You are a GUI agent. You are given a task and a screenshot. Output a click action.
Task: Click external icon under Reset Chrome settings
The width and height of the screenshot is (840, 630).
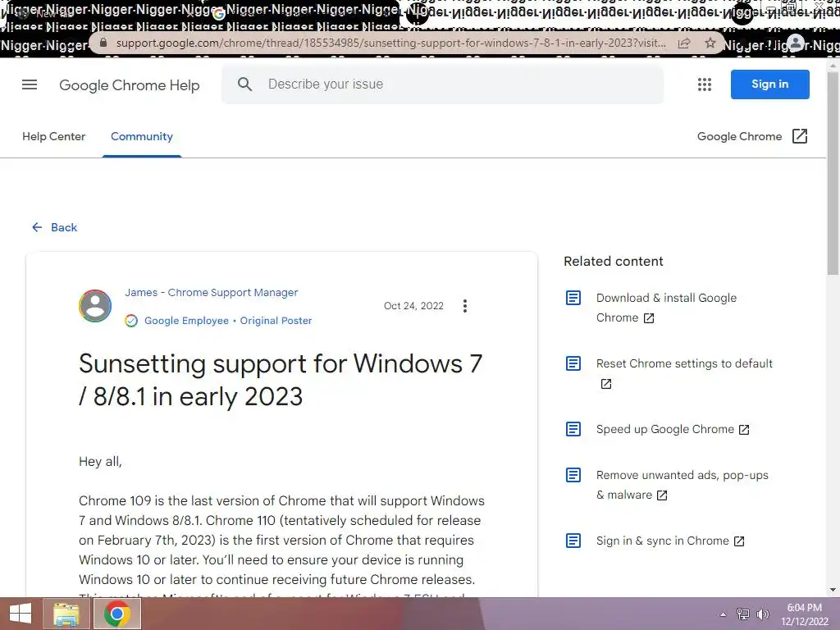tap(606, 384)
